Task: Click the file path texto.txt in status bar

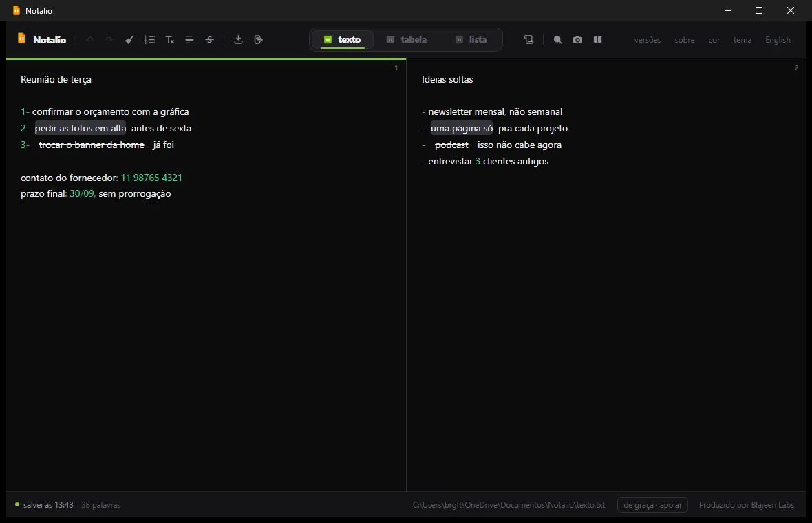Action: click(509, 505)
